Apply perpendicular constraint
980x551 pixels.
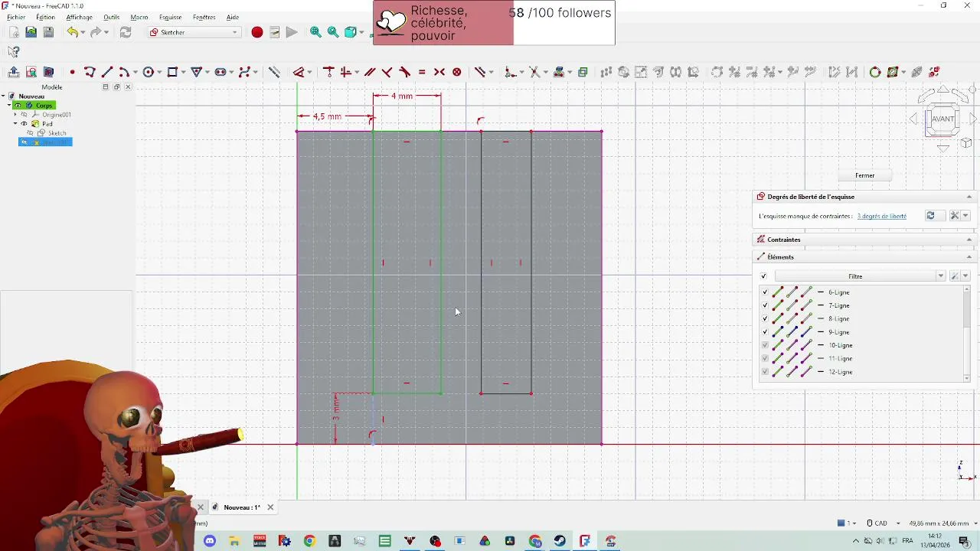tap(387, 72)
